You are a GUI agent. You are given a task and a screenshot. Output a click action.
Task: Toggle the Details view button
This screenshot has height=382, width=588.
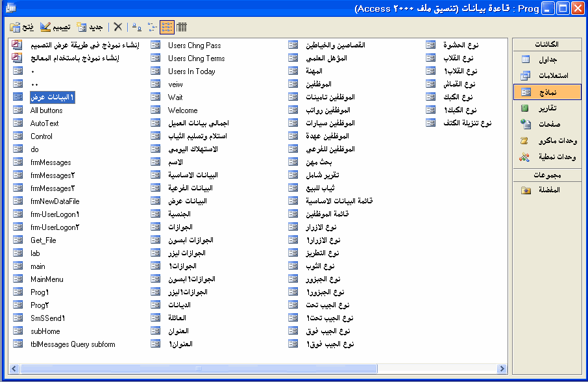tap(182, 27)
